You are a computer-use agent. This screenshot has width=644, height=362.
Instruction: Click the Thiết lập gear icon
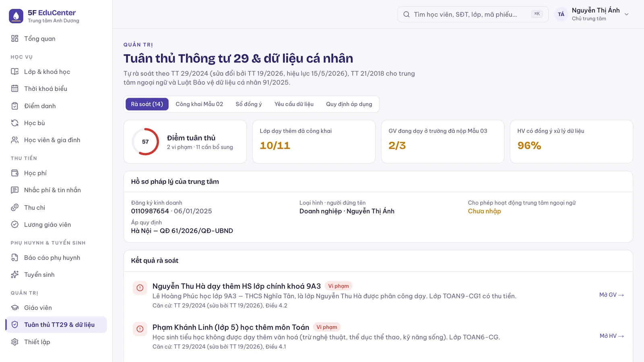click(15, 342)
